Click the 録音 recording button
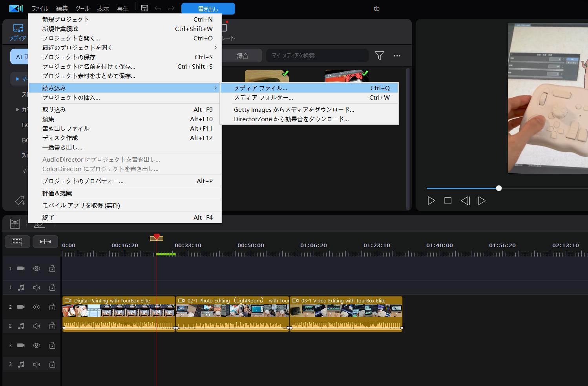 coord(242,56)
